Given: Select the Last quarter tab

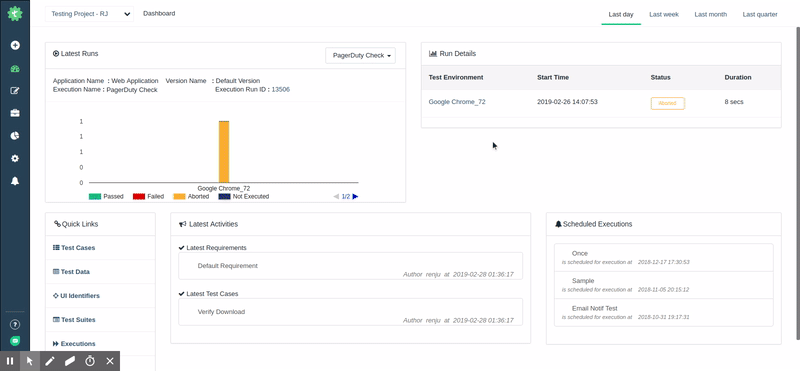Looking at the screenshot, I should click(760, 14).
